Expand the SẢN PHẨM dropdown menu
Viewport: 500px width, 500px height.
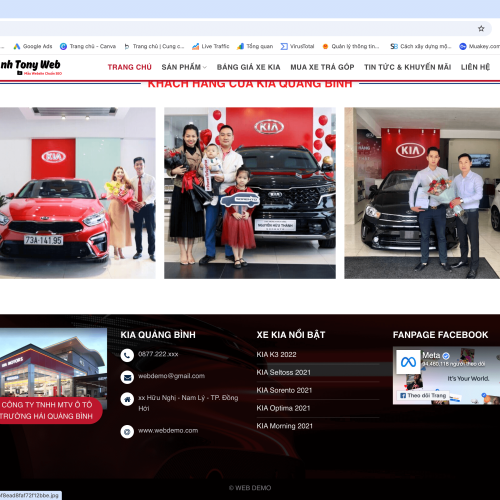[184, 67]
